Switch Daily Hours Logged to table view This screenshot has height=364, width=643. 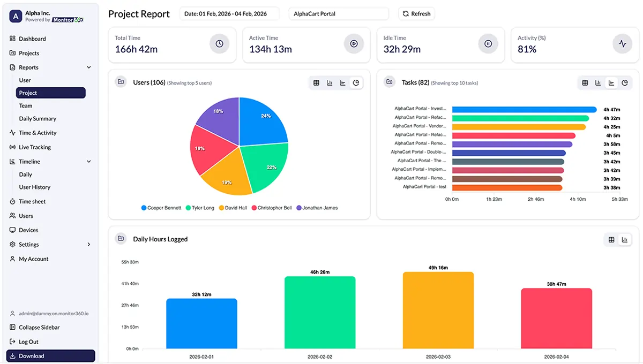coord(611,239)
